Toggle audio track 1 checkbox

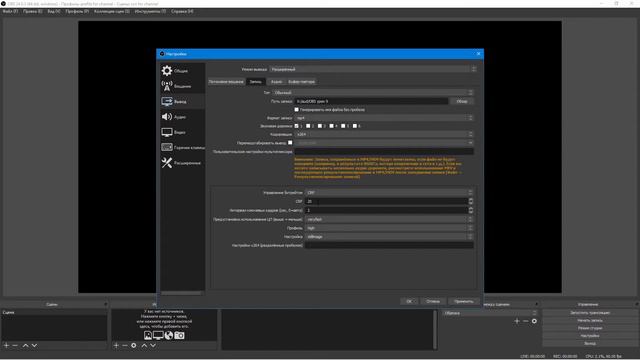(x=297, y=126)
